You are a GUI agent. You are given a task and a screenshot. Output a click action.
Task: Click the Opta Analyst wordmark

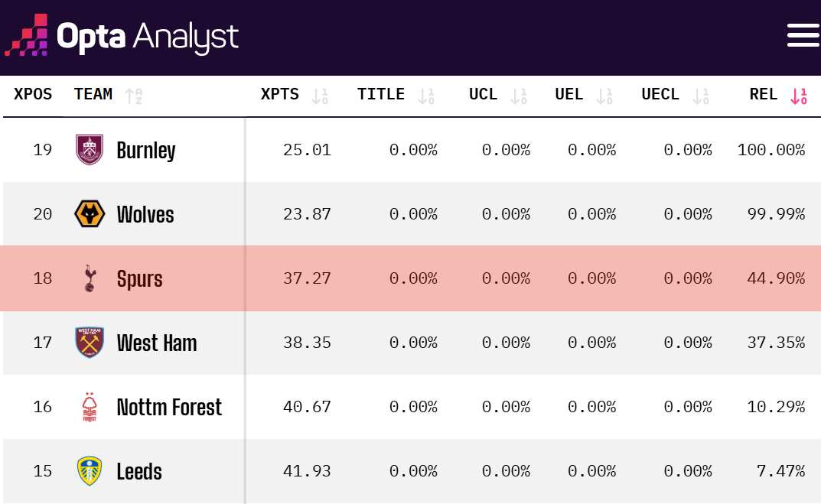pos(146,35)
